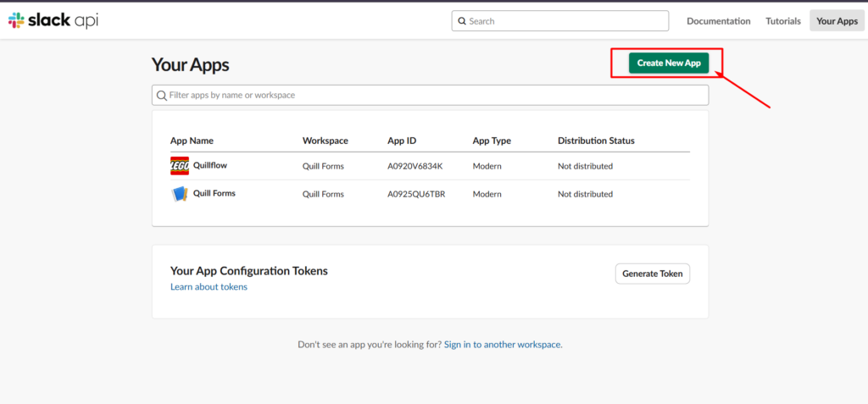Click the Quill Forms blue book icon
This screenshot has width=868, height=404.
[180, 194]
